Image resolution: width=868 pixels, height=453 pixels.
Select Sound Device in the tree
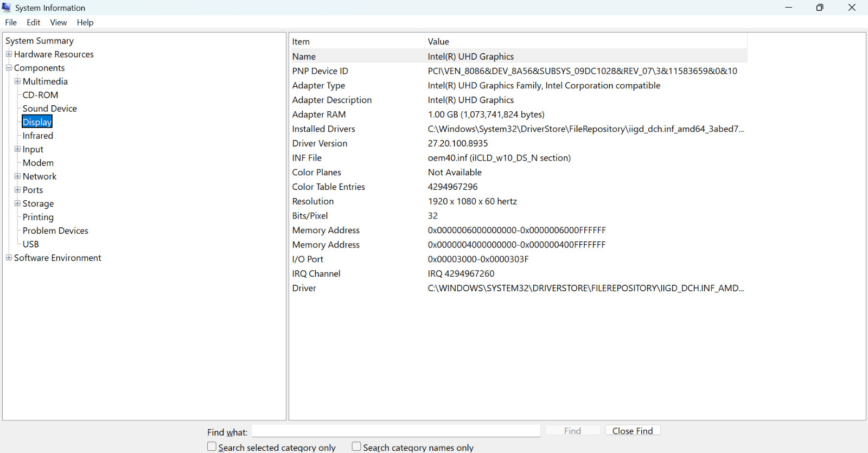(50, 109)
